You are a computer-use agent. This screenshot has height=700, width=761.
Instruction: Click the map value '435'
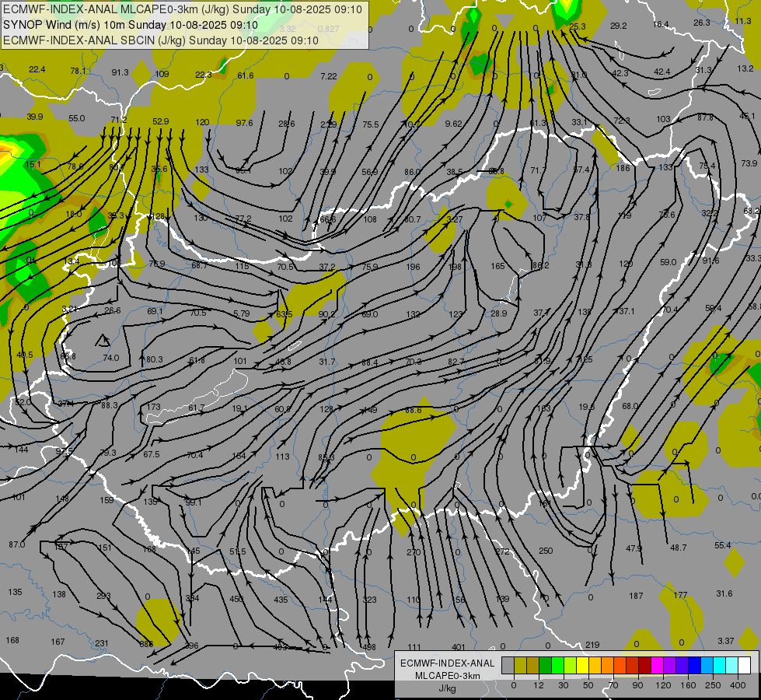point(281,600)
